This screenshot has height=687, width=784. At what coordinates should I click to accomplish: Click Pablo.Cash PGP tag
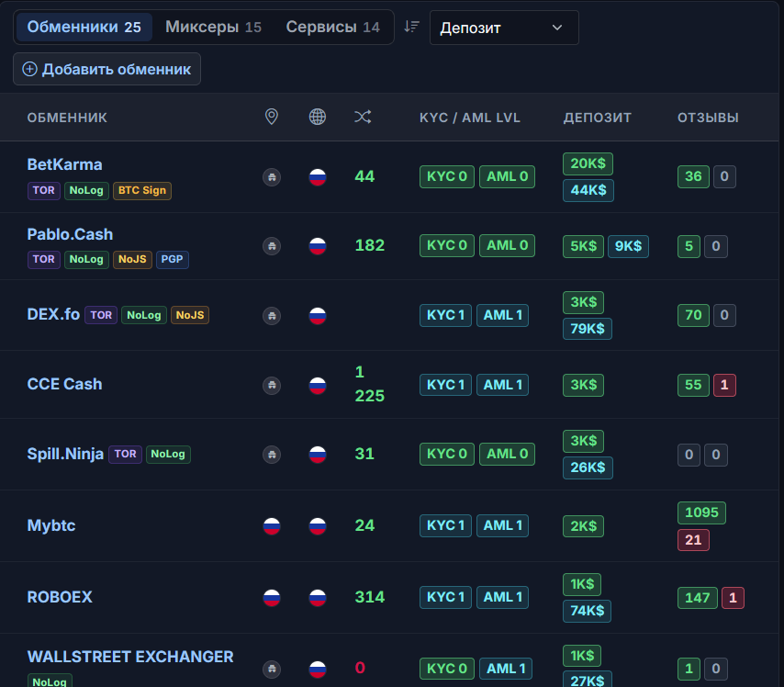coord(172,259)
